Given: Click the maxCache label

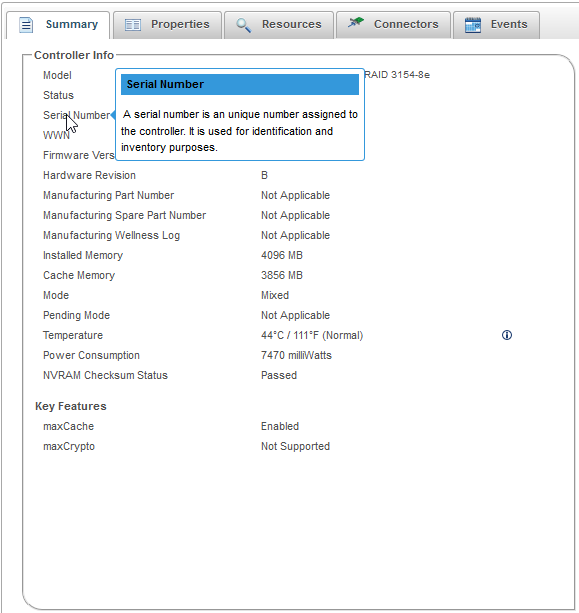Looking at the screenshot, I should coord(68,426).
